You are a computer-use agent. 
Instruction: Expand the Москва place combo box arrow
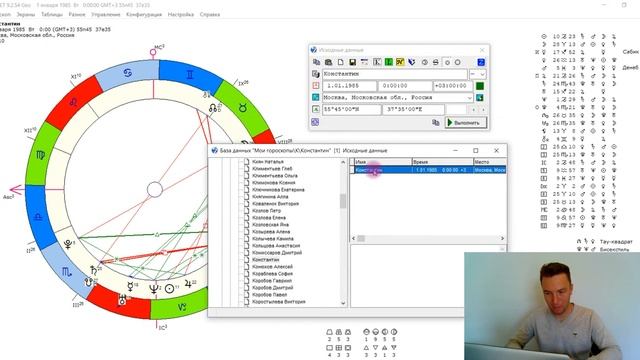point(470,98)
